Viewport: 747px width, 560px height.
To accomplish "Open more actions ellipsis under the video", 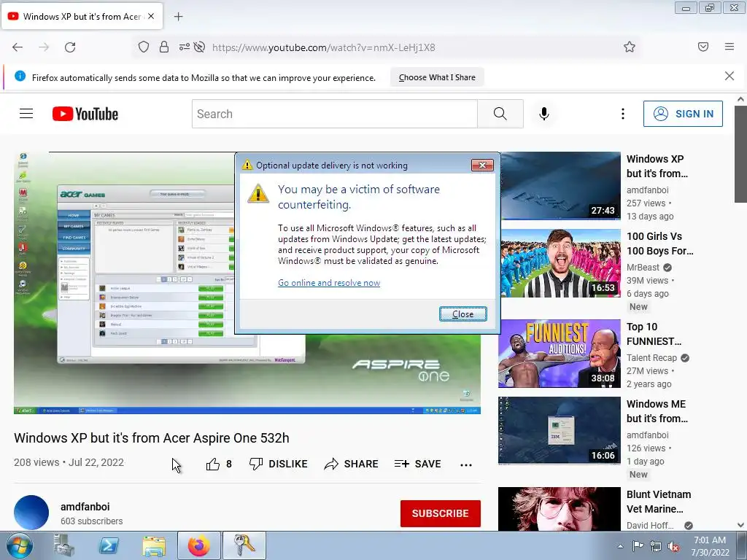I will (466, 464).
